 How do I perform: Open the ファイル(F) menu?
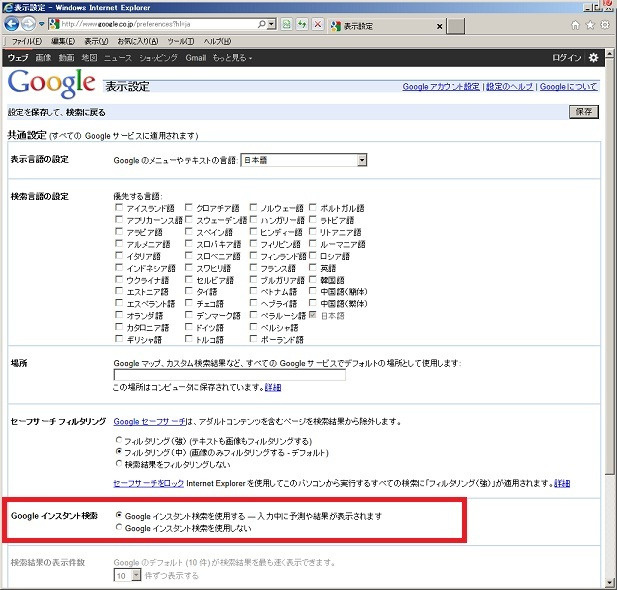(x=27, y=41)
